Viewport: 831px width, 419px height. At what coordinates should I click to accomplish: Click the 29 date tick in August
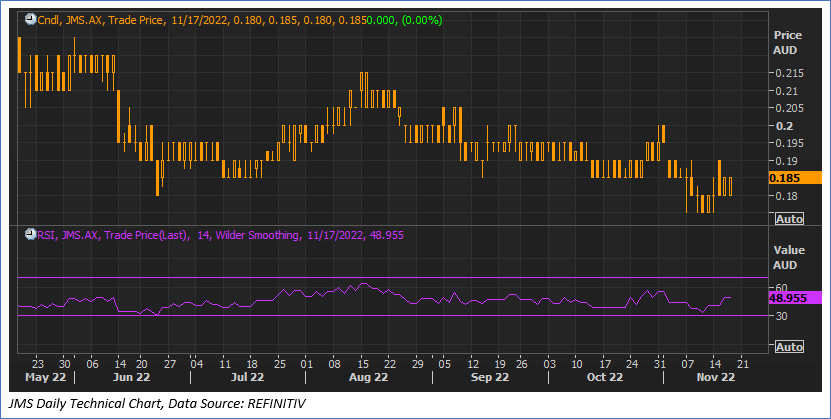pyautogui.click(x=417, y=364)
